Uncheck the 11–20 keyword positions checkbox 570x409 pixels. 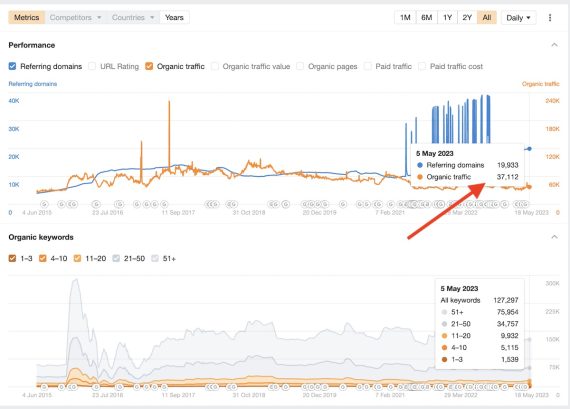tap(77, 258)
